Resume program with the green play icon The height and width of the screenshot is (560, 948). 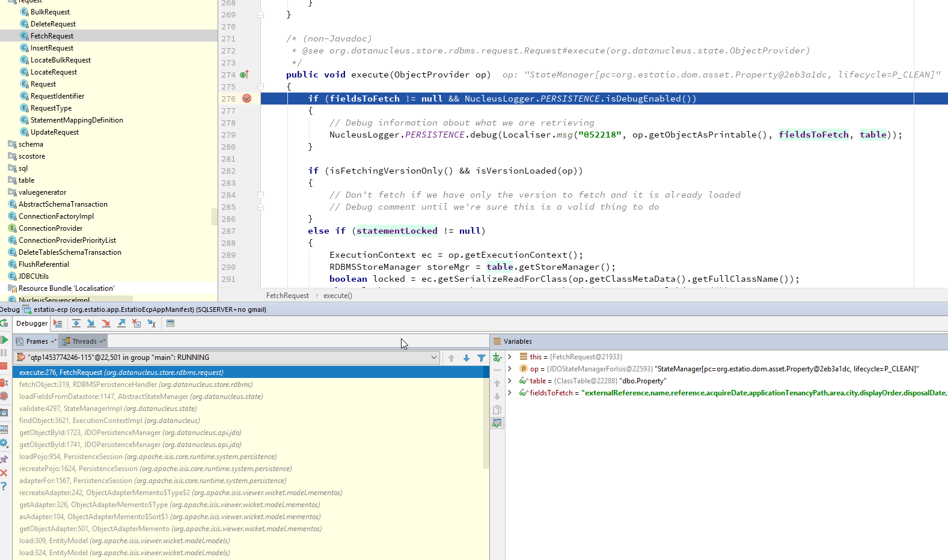click(4, 340)
